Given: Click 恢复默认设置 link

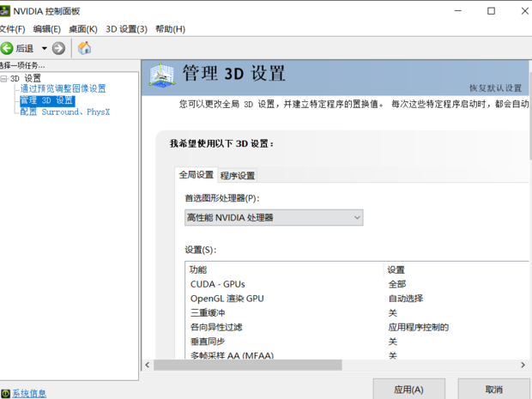Looking at the screenshot, I should click(495, 88).
